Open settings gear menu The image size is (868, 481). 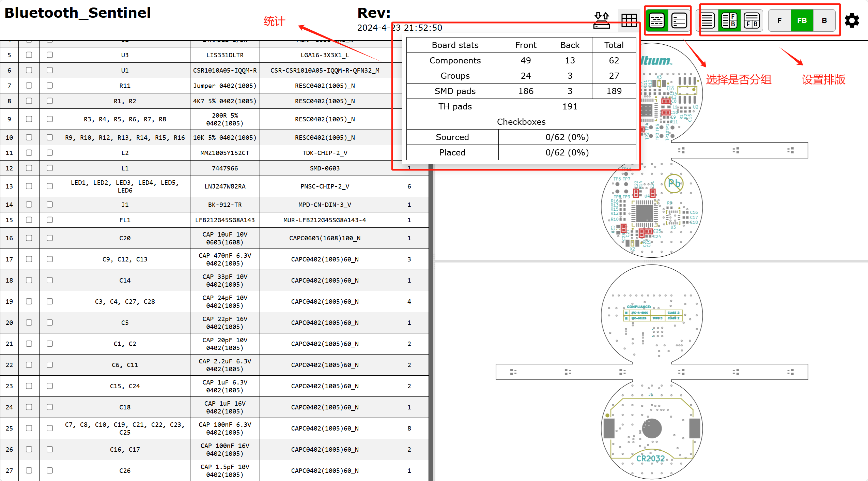point(852,20)
